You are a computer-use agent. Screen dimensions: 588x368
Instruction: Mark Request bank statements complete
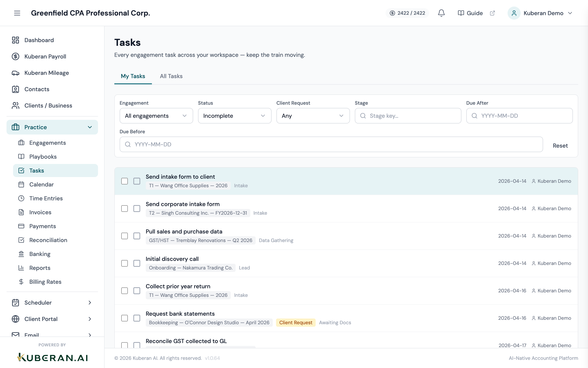pos(137,318)
